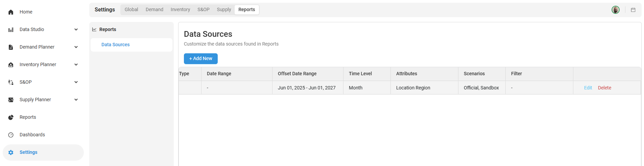Expand the Inventory Planner chevron
This screenshot has height=166, width=644.
[76, 65]
